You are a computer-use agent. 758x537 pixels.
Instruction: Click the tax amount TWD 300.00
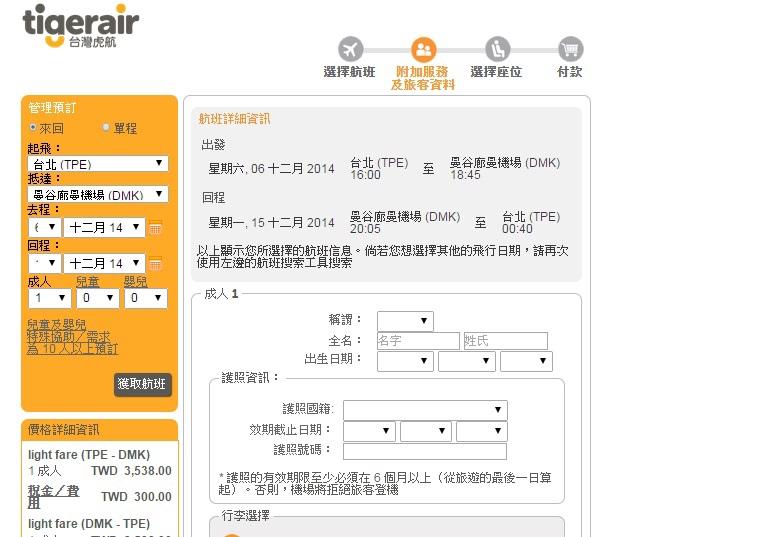pos(137,497)
